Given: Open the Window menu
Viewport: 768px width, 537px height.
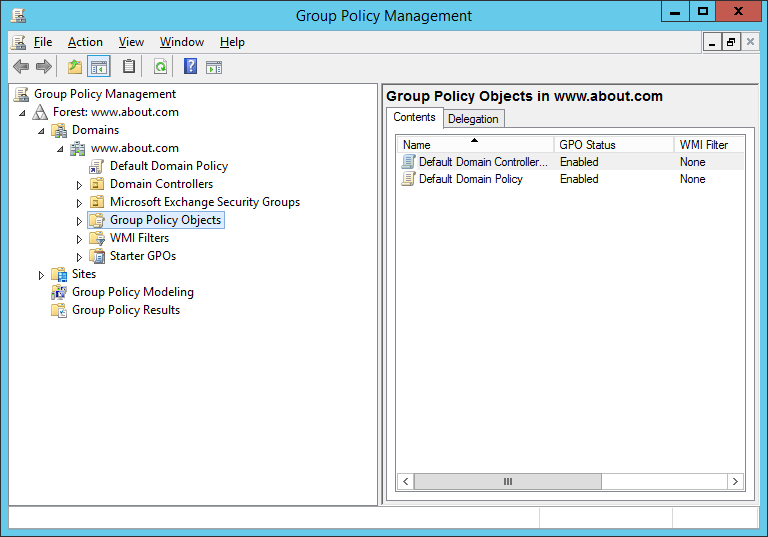Looking at the screenshot, I should [x=182, y=43].
